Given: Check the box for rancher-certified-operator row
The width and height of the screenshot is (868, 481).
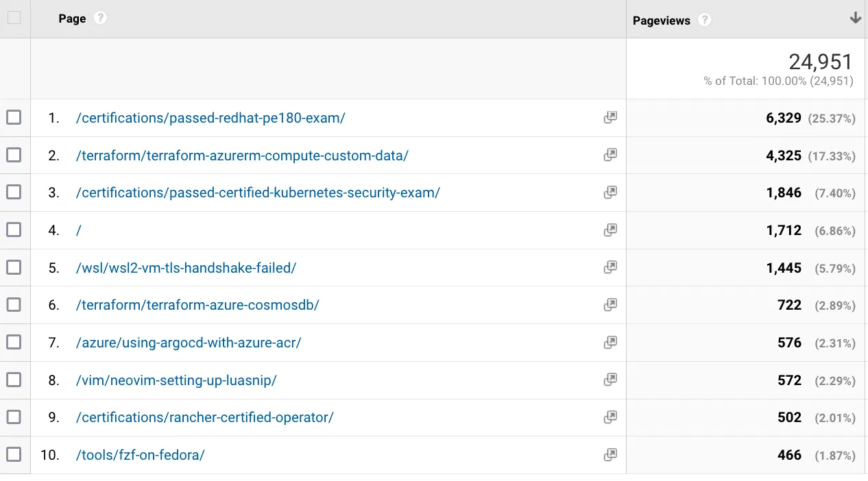Looking at the screenshot, I should click(14, 417).
